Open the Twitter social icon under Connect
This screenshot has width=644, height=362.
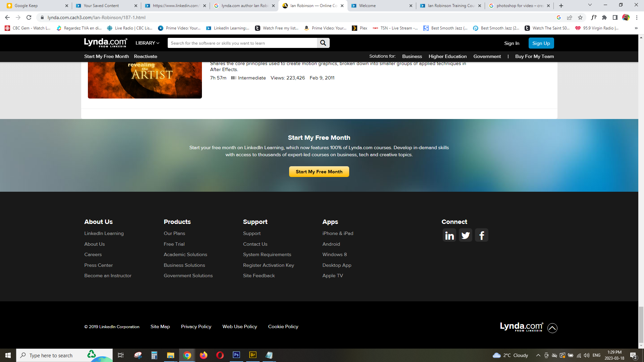tap(466, 235)
